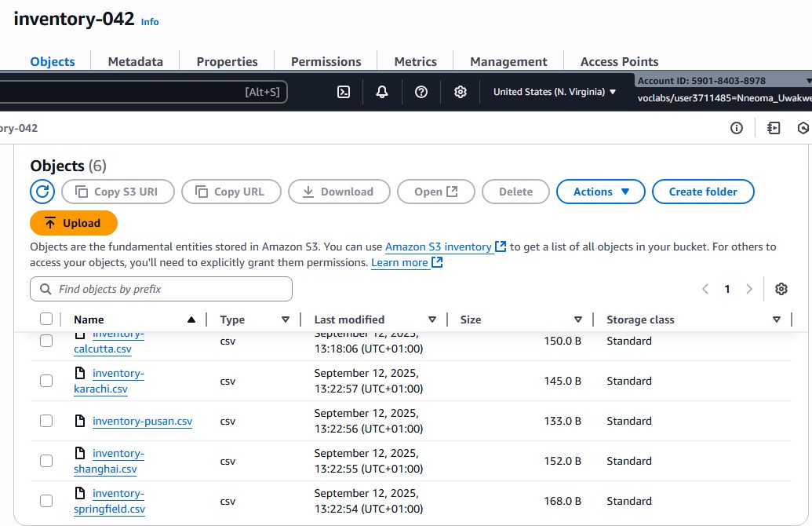Select the inventory-calcutta.csv checkbox
The image size is (812, 526).
pyautogui.click(x=46, y=341)
